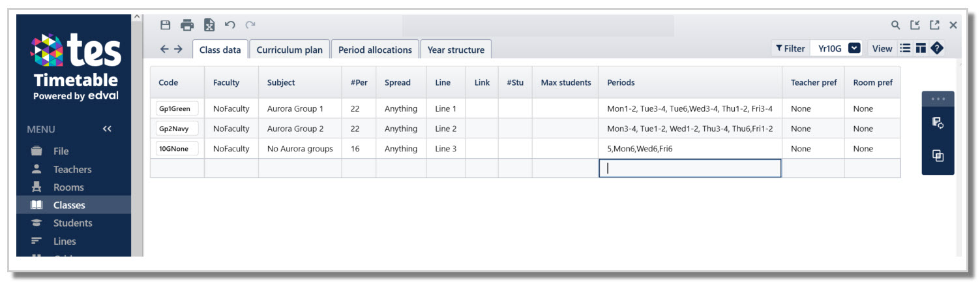Screen dimensions: 980x284
Task: Click the print icon
Action: pyautogui.click(x=187, y=25)
